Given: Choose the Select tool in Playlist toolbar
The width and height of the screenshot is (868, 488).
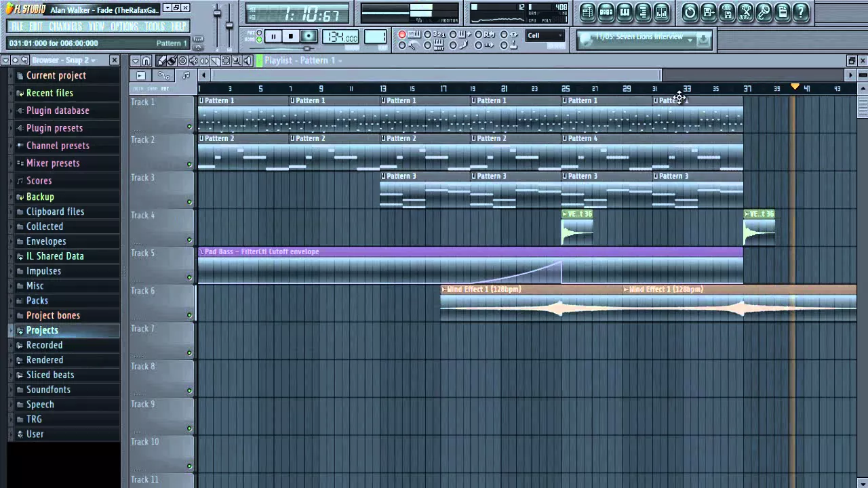Looking at the screenshot, I should click(x=226, y=61).
